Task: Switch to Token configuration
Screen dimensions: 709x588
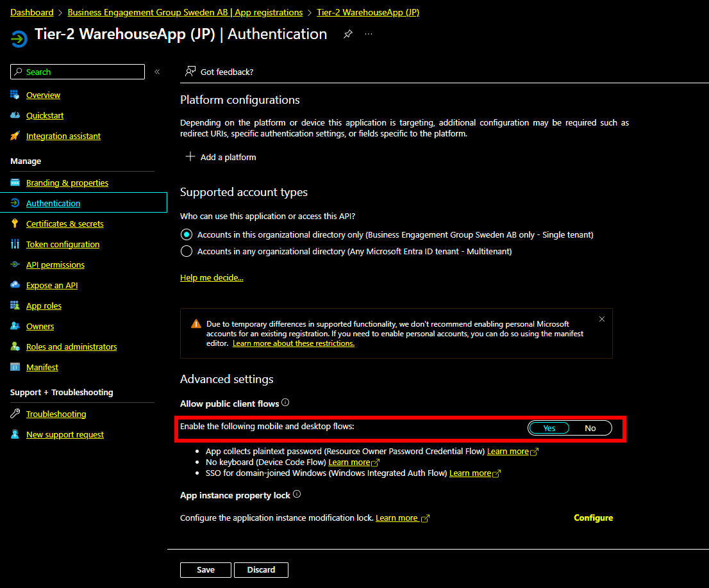Action: click(x=62, y=244)
